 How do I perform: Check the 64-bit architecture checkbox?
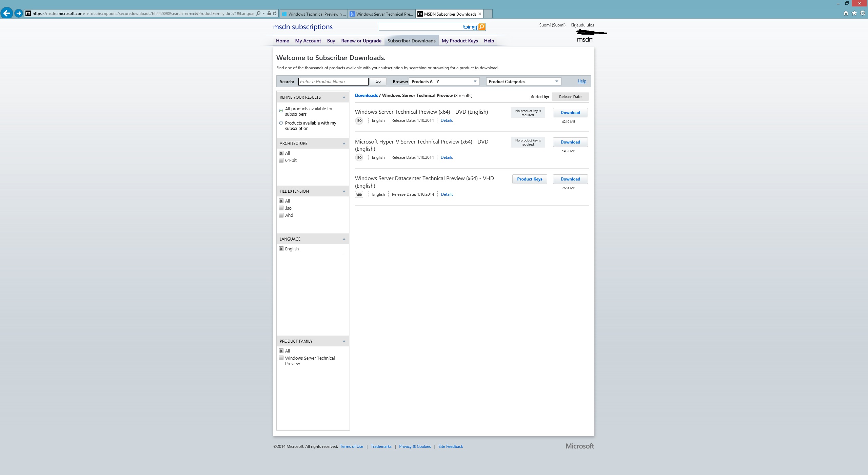point(281,160)
